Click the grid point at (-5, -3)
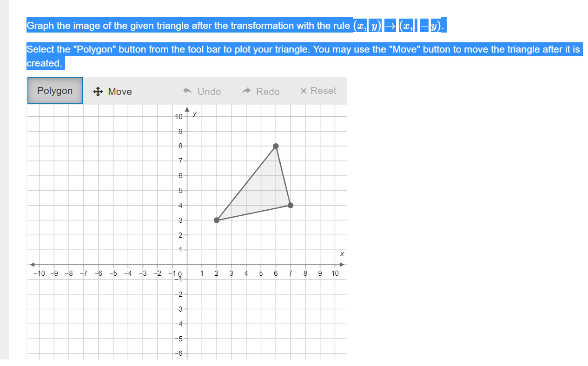The height and width of the screenshot is (366, 588). tap(114, 308)
